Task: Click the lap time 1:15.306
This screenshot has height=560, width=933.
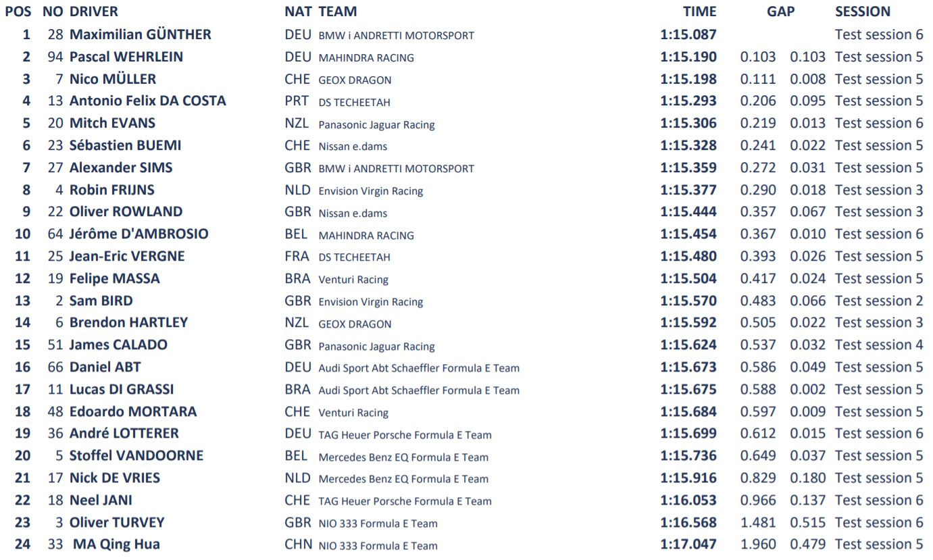Action: (688, 124)
